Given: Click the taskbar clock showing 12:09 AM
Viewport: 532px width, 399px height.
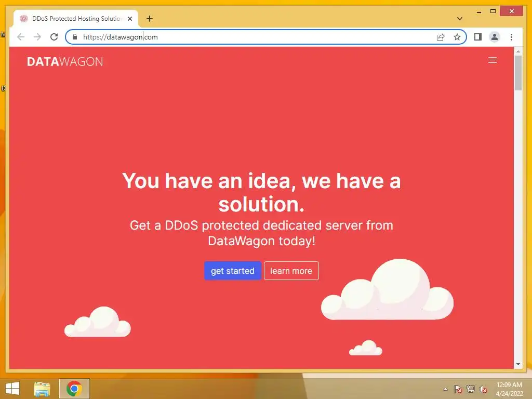Looking at the screenshot, I should pos(509,389).
